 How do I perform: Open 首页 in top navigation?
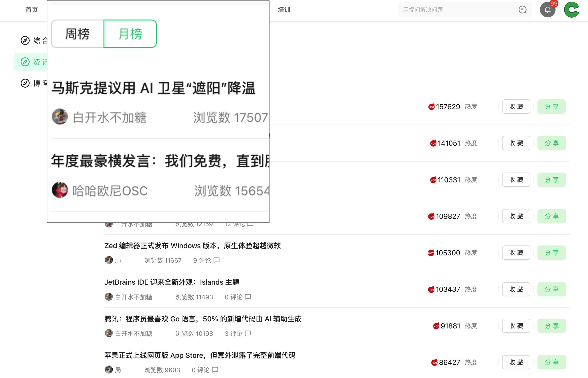(x=32, y=10)
